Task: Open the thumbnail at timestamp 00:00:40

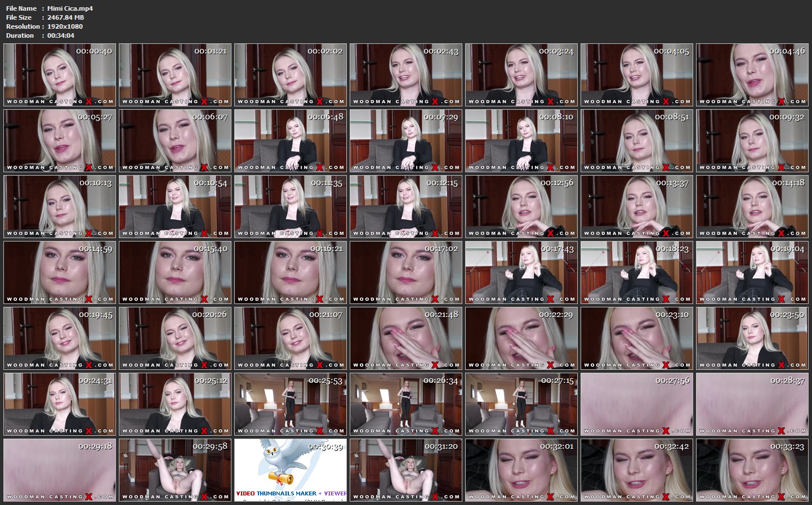Action: click(x=60, y=75)
